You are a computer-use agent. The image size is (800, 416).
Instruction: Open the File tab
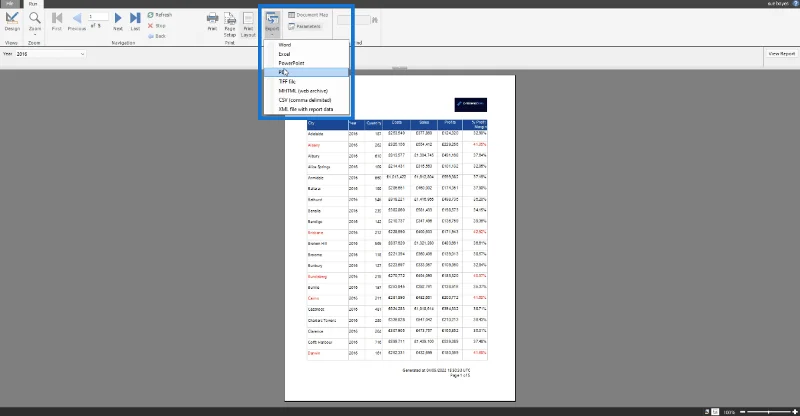(x=9, y=4)
